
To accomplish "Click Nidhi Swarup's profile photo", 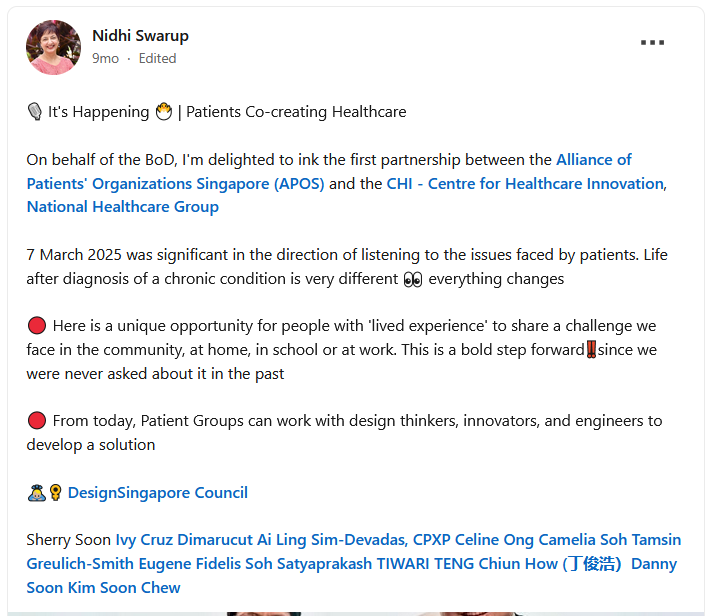I will (x=54, y=47).
